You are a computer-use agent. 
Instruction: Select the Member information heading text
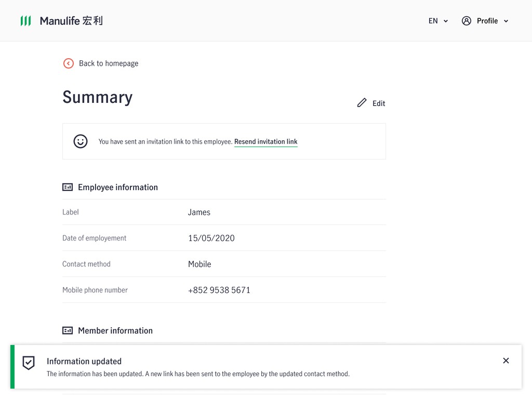115,330
